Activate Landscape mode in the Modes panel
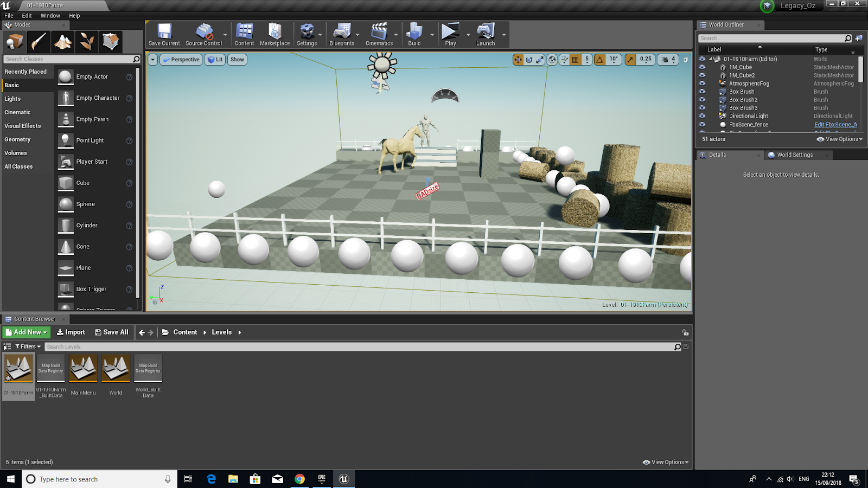The width and height of the screenshot is (868, 488). pos(63,41)
